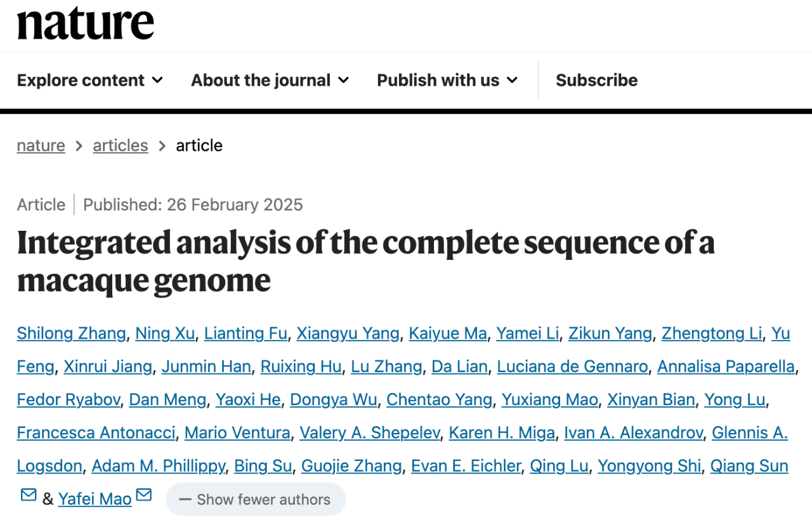The width and height of the screenshot is (812, 525).
Task: Open author Fedor Ryabov's details
Action: tap(69, 400)
